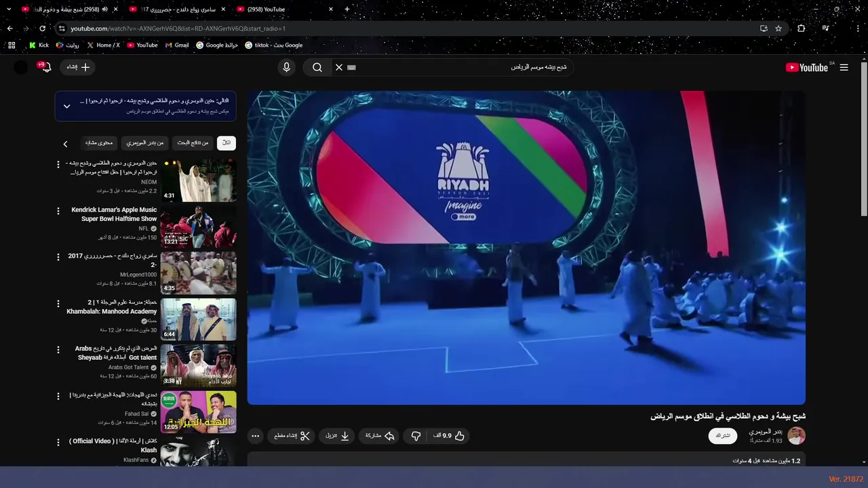Show more filter chips via arrow
Image resolution: width=868 pixels, height=488 pixels.
[x=65, y=144]
